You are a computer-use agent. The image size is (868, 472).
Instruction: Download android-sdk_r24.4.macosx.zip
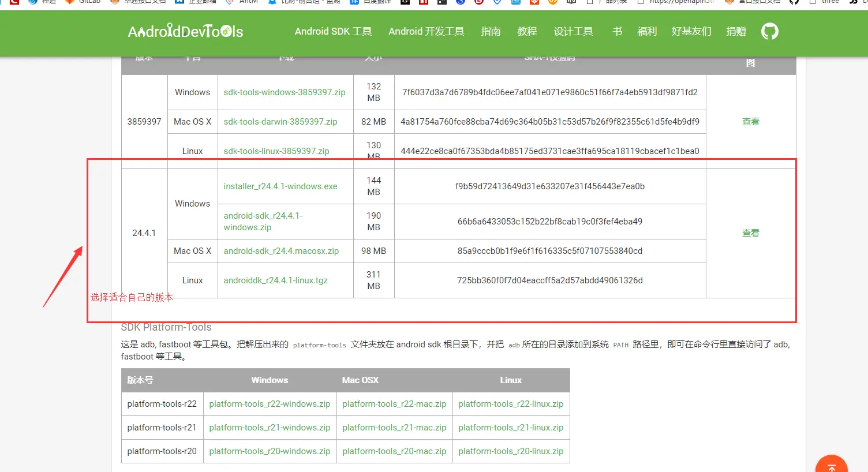coord(281,251)
